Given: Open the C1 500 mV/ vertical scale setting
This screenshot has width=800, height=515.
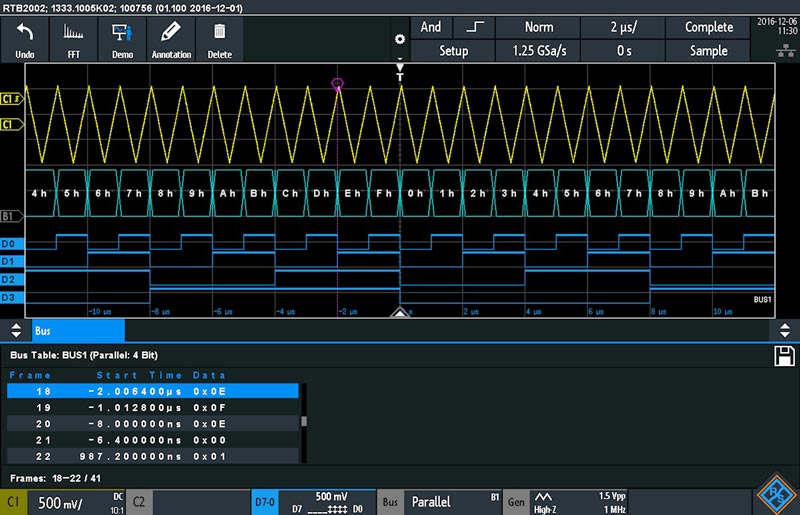Looking at the screenshot, I should [x=76, y=502].
